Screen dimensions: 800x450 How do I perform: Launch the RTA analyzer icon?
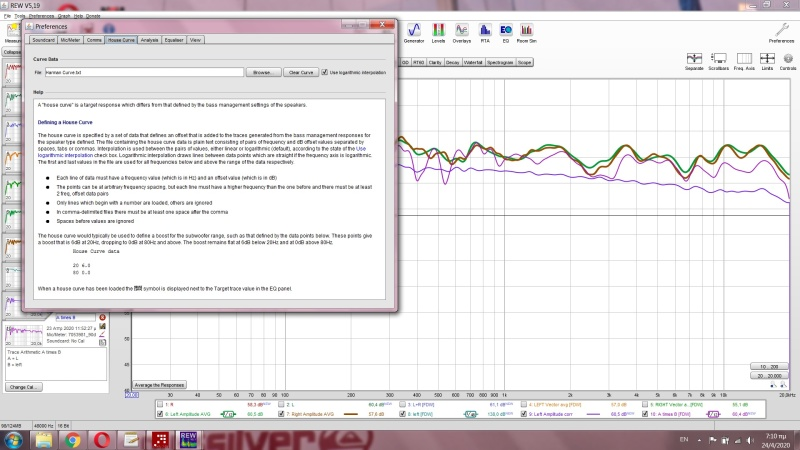pos(485,31)
